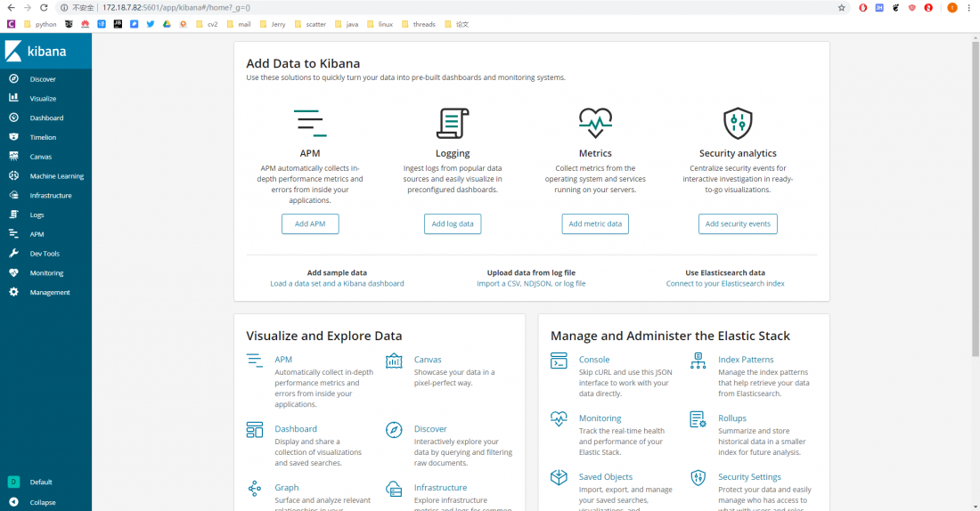Click the large Logging scroll icon
The width and height of the screenshot is (980, 511).
(453, 123)
